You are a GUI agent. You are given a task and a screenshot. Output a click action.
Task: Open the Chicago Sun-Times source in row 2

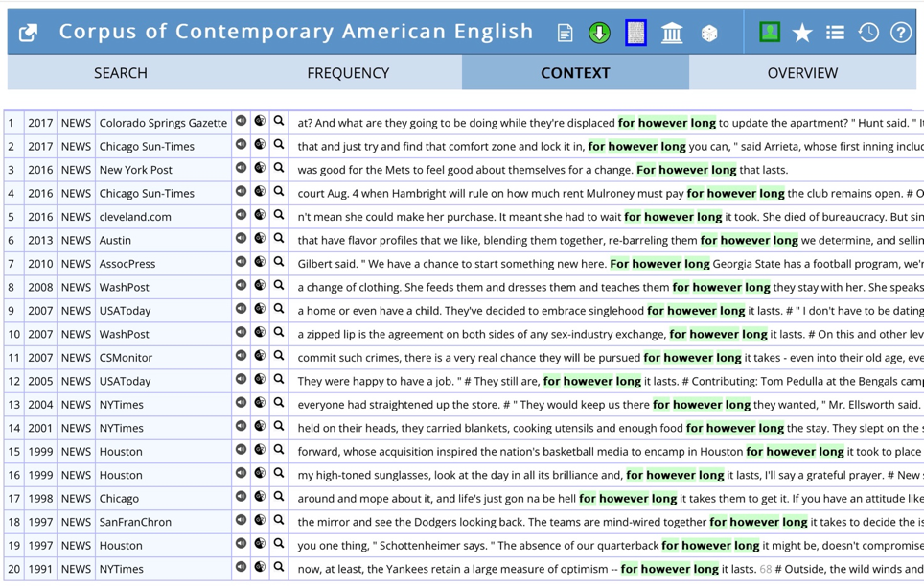tap(147, 147)
